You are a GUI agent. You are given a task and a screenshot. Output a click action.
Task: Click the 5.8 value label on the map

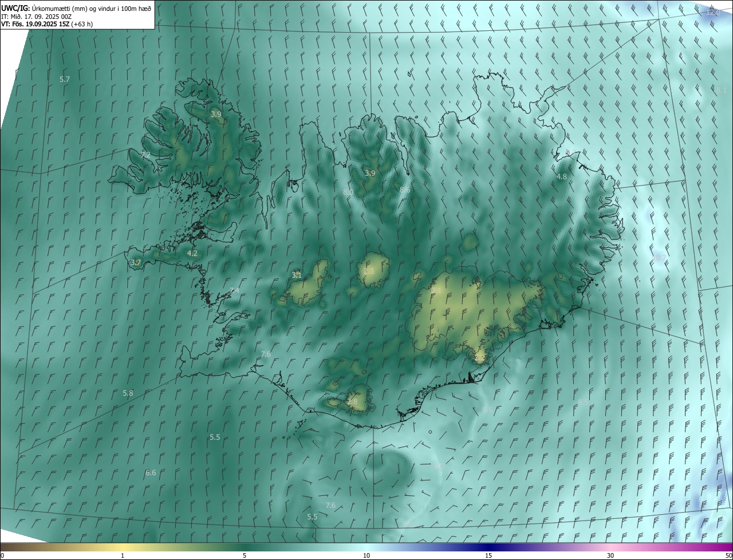(x=128, y=393)
